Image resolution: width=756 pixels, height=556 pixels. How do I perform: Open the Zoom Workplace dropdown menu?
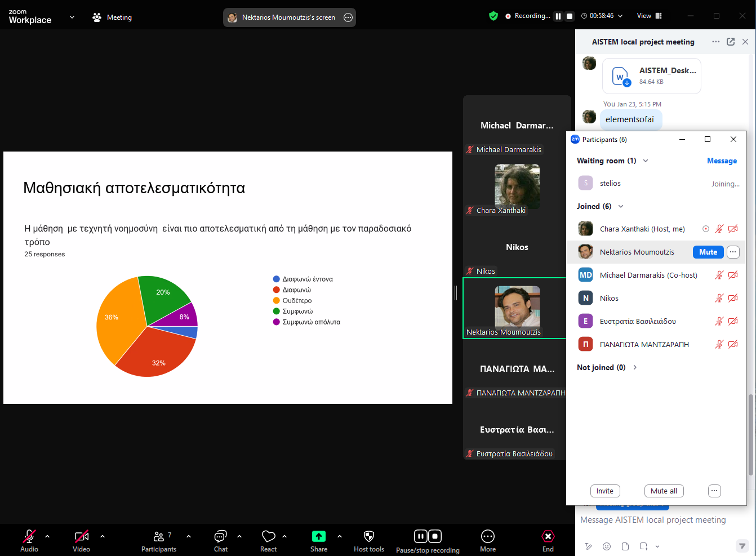(72, 17)
